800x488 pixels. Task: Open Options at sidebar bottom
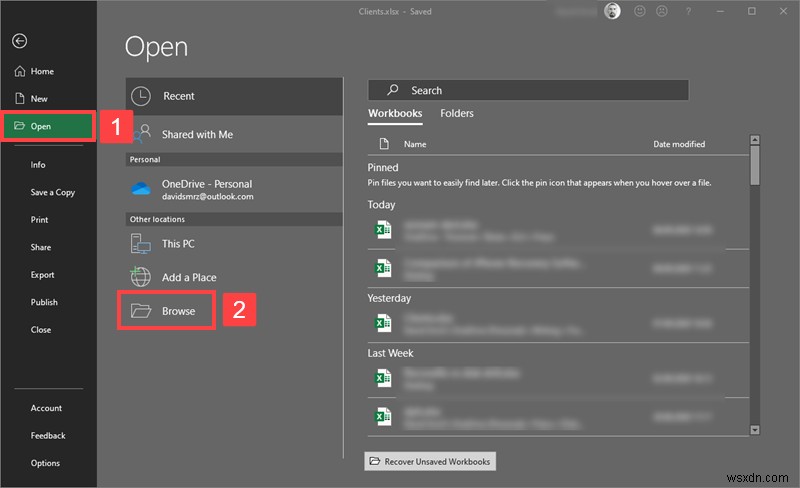[x=45, y=463]
